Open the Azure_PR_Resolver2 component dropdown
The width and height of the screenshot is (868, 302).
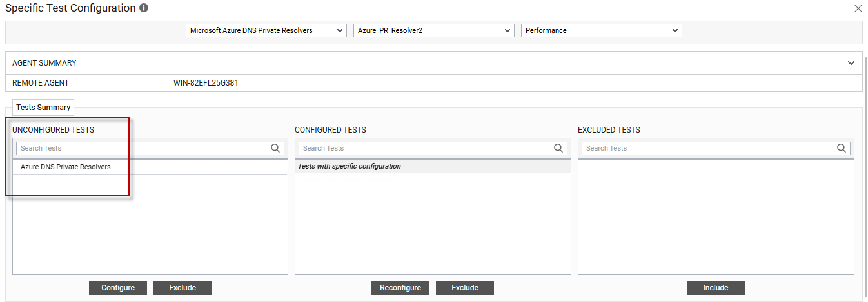[433, 31]
